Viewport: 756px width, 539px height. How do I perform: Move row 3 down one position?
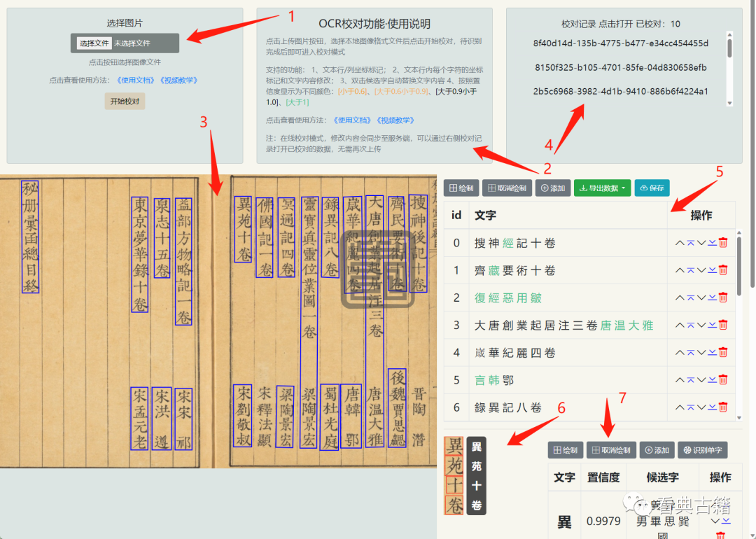pyautogui.click(x=701, y=325)
